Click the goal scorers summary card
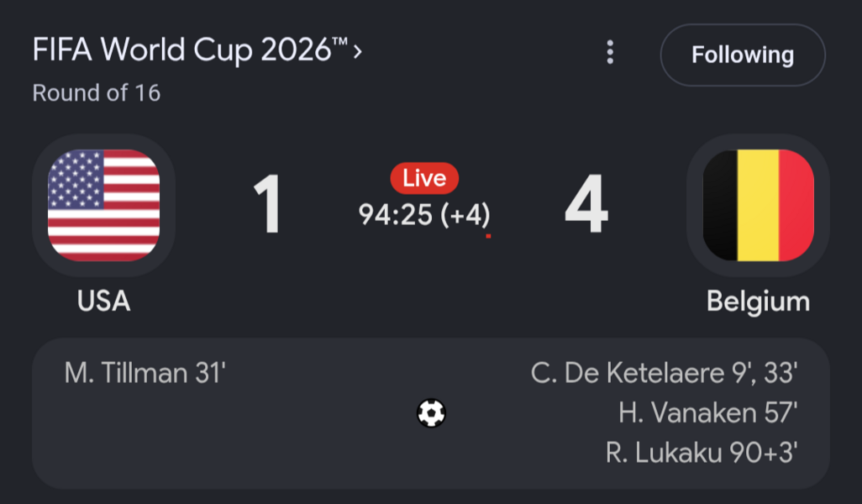Viewport: 862px width, 504px height. click(x=431, y=413)
